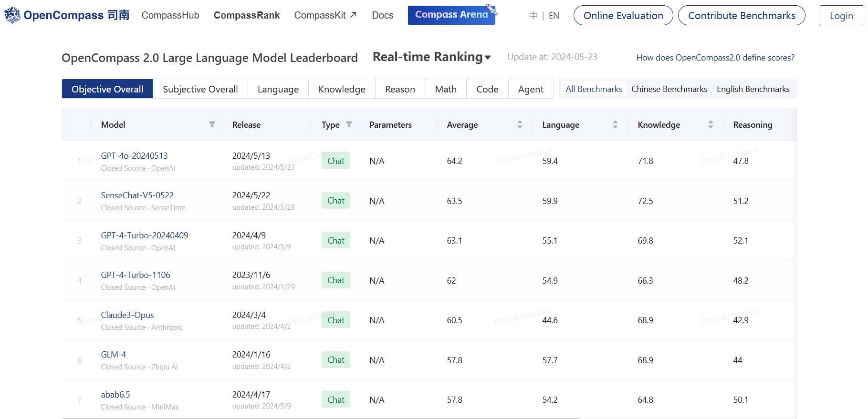Click the Login button
Image resolution: width=868 pixels, height=419 pixels.
click(841, 15)
